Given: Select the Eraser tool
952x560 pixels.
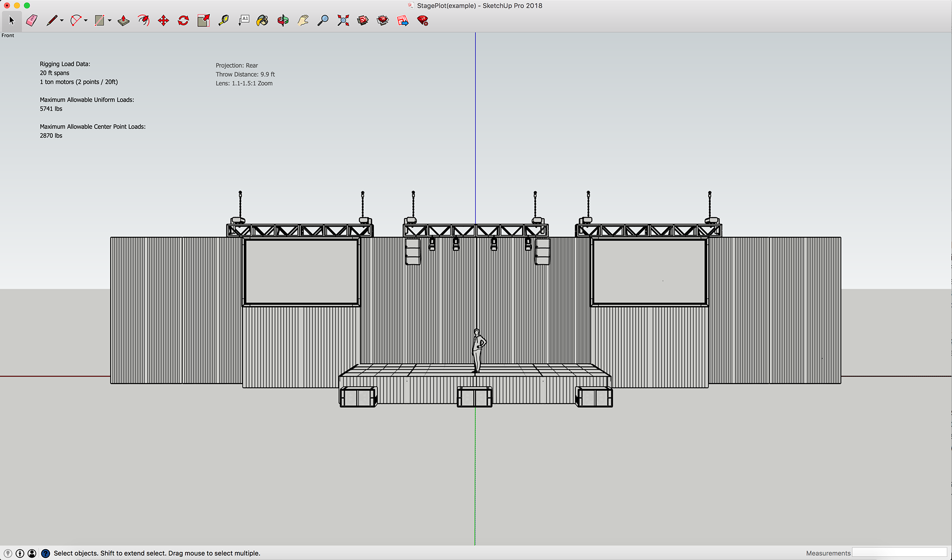Looking at the screenshot, I should (x=32, y=20).
